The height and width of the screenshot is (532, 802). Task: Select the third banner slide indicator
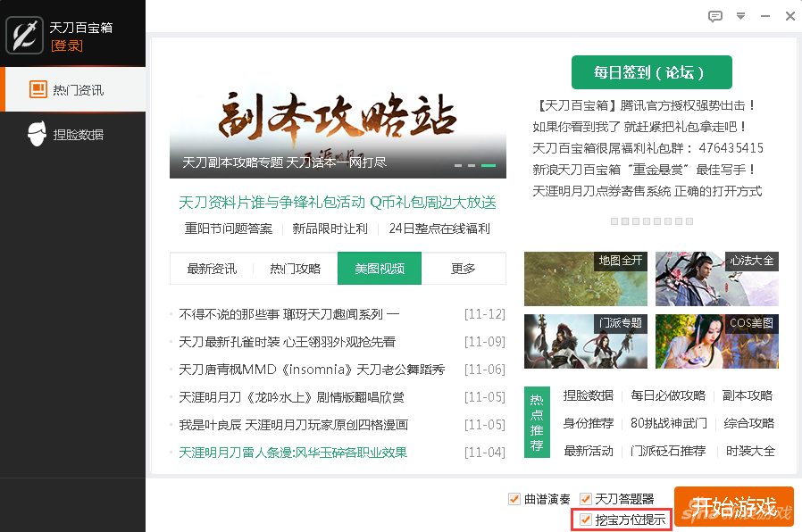click(489, 165)
